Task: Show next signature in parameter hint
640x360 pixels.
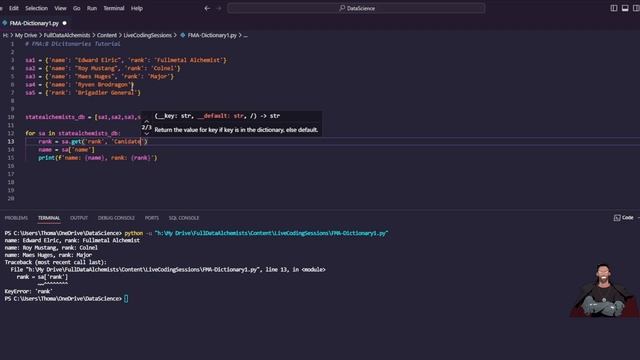Action: 147,133
